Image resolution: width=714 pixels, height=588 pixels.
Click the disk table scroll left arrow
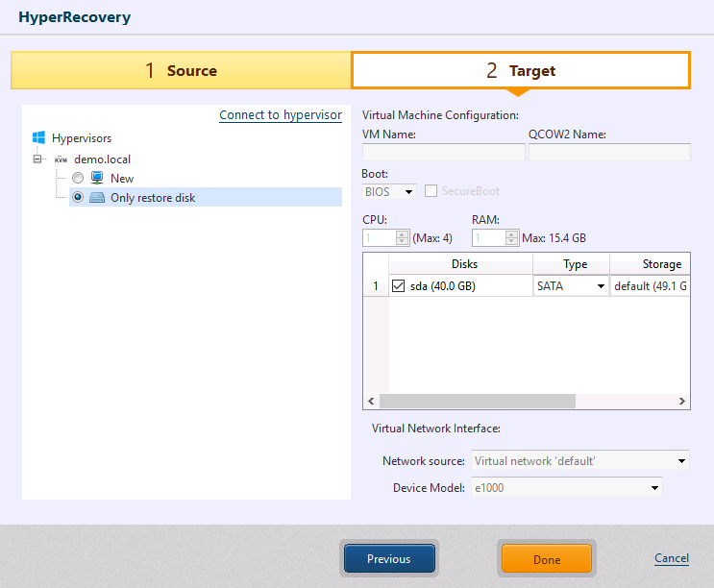click(371, 401)
